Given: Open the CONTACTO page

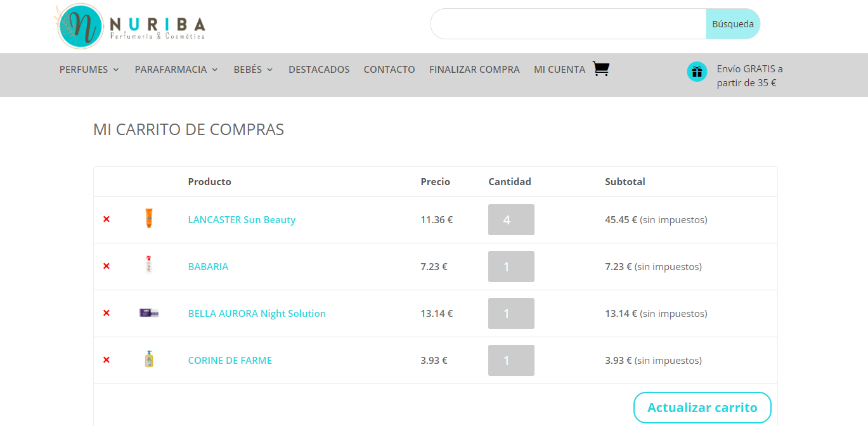Looking at the screenshot, I should point(389,70).
